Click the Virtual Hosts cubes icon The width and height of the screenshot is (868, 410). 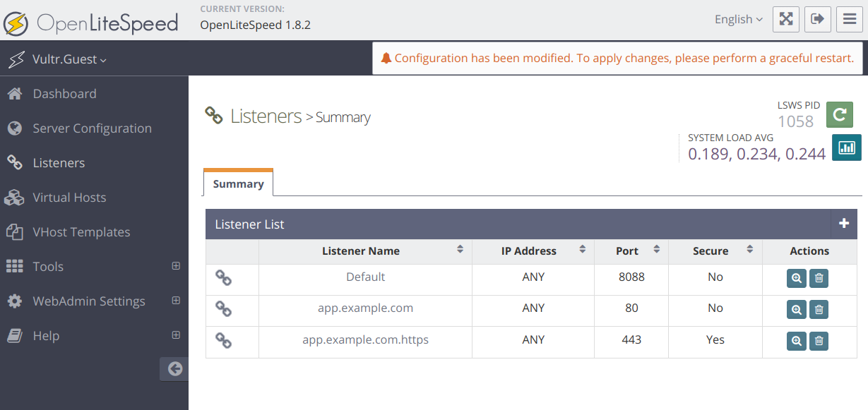tap(14, 197)
